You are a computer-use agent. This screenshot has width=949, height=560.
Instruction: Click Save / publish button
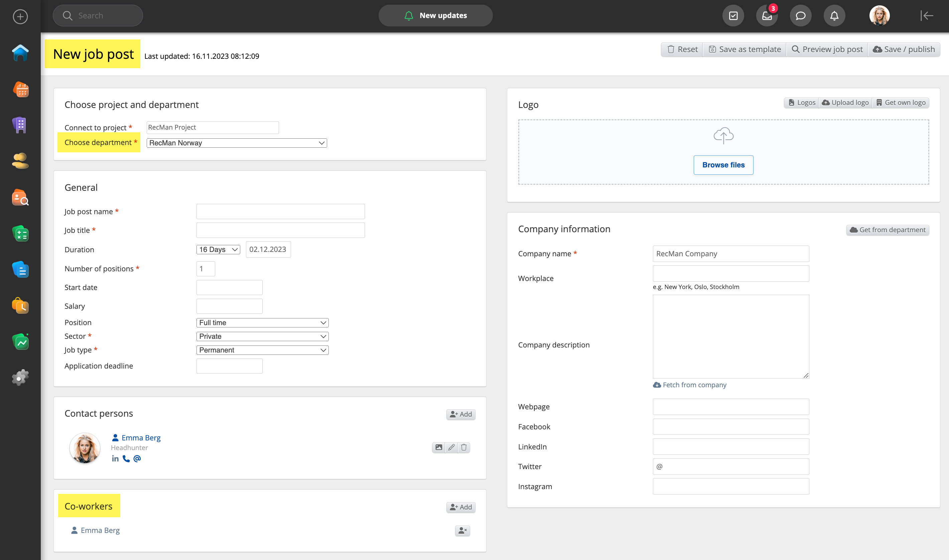904,49
